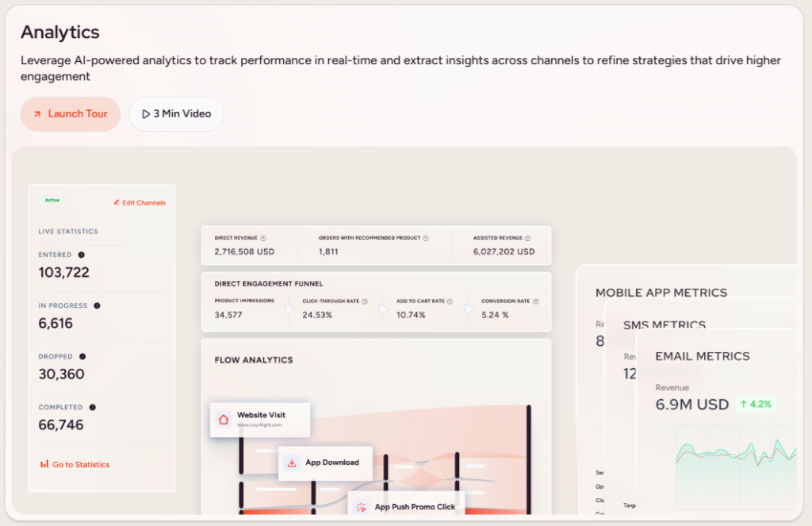The image size is (812, 526).
Task: Click the Website Visit home icon
Action: tap(224, 419)
